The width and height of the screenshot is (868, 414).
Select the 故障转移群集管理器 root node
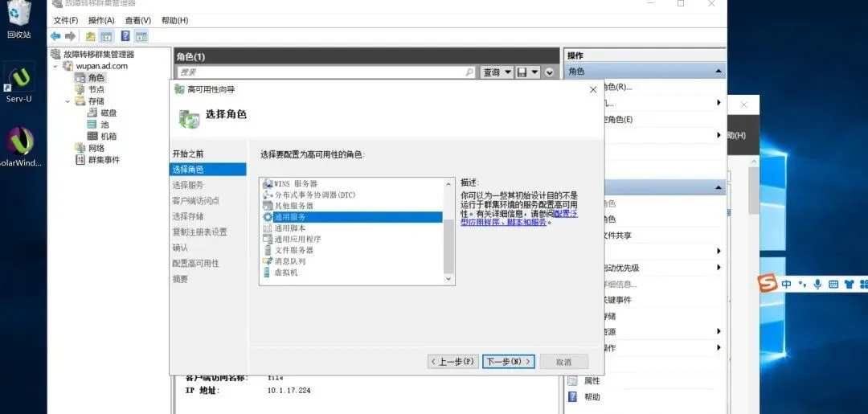coord(99,54)
